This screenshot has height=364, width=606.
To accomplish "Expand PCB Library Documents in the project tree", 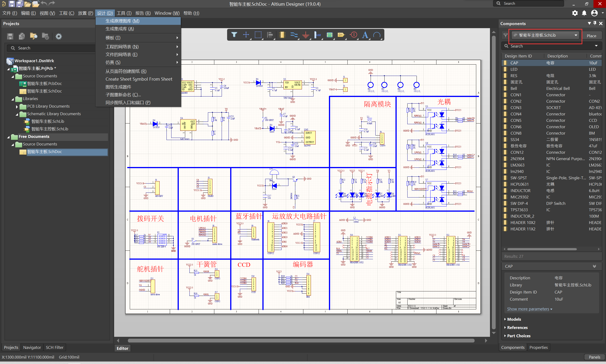I will pyautogui.click(x=17, y=106).
